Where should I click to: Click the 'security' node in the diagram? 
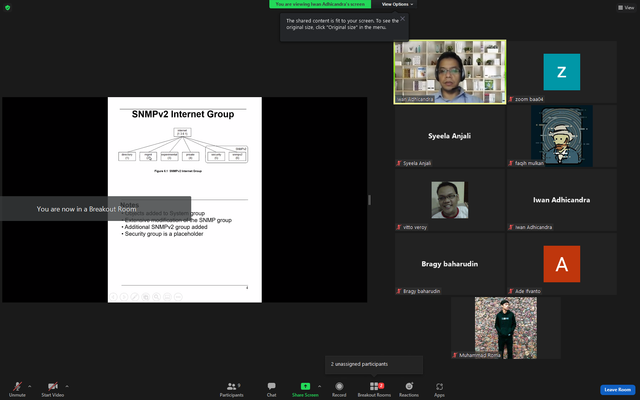216,156
